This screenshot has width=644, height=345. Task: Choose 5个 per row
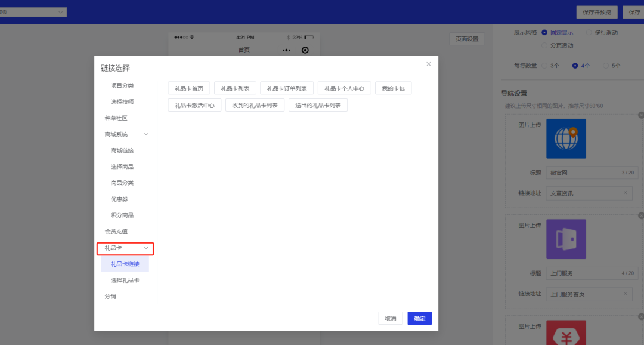click(606, 66)
